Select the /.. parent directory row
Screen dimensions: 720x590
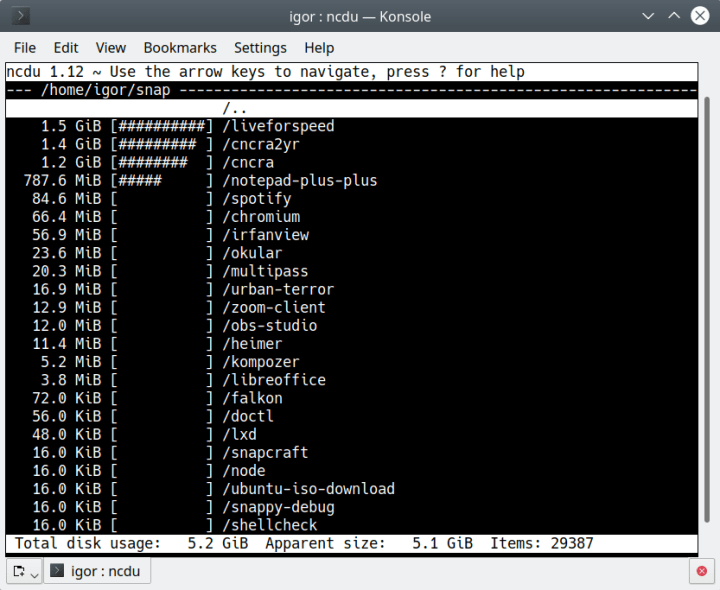[x=352, y=108]
